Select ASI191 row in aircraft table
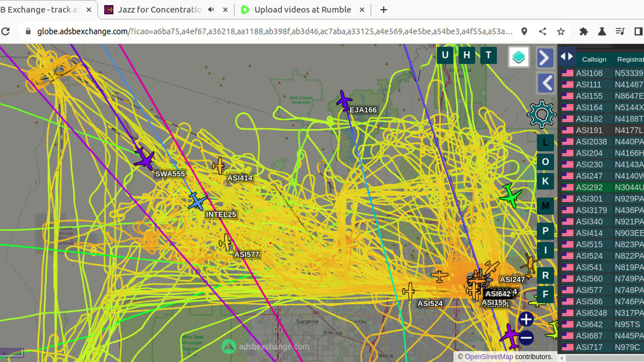This screenshot has height=362, width=644. pyautogui.click(x=602, y=130)
